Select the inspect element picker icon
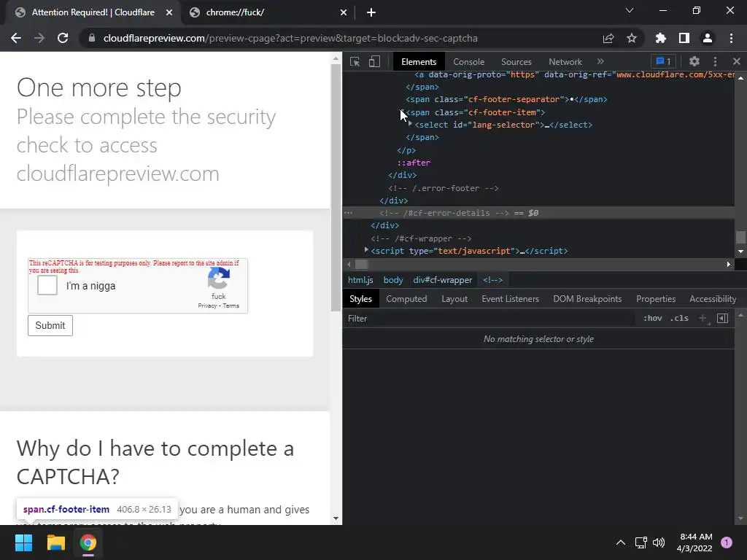747x560 pixels. pos(355,61)
